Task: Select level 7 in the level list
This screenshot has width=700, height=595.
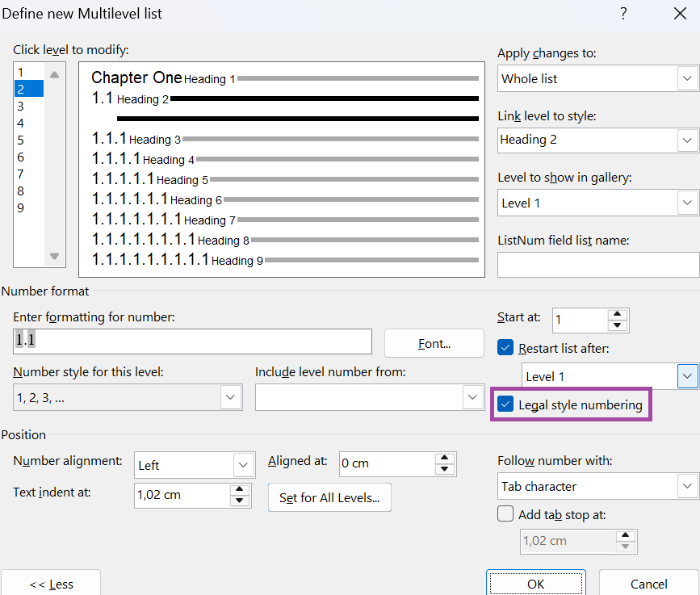Action: click(29, 174)
